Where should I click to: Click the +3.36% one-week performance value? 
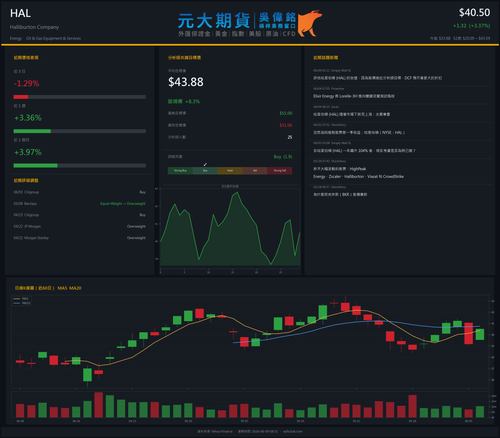tap(28, 118)
